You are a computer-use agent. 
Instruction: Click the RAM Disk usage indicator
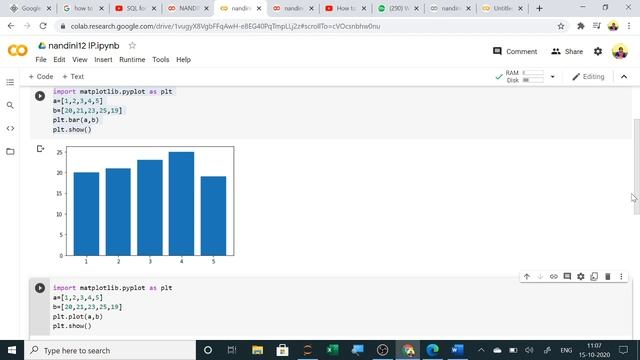pyautogui.click(x=524, y=77)
